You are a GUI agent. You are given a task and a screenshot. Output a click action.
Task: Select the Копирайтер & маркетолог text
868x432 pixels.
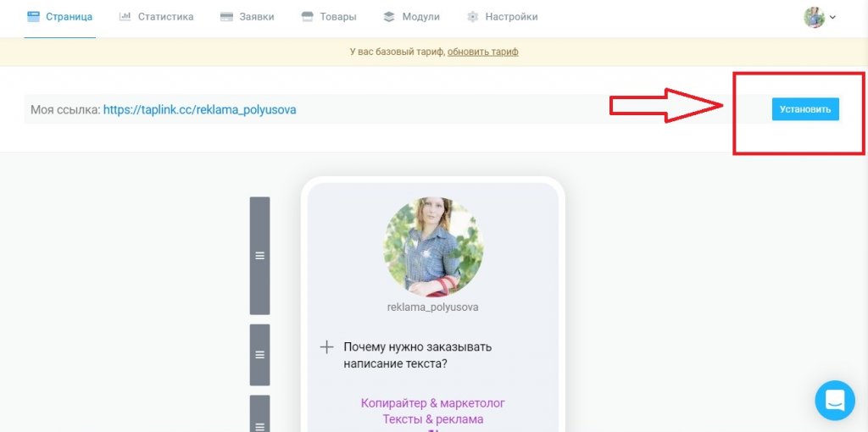[x=433, y=402]
